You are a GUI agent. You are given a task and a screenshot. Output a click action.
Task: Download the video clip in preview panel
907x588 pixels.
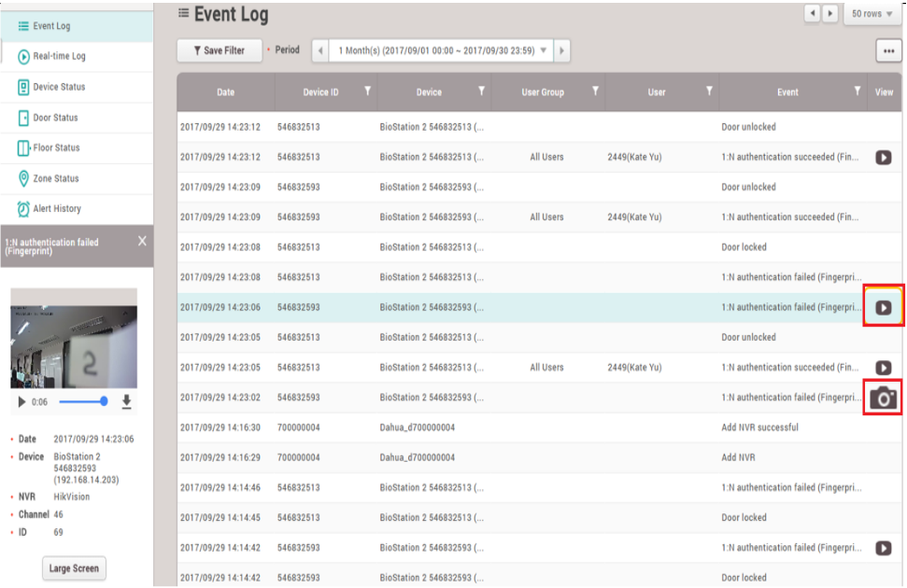coord(127,402)
